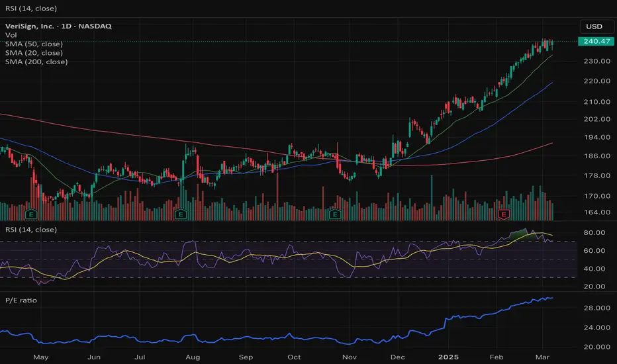Click the green earnings E marker near May
This screenshot has width=617, height=364.
pos(31,214)
